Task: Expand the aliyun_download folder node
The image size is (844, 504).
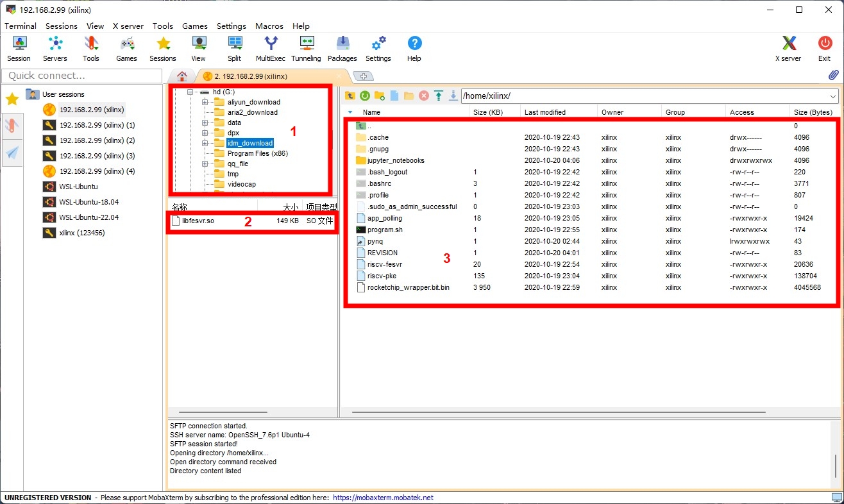Action: 205,102
